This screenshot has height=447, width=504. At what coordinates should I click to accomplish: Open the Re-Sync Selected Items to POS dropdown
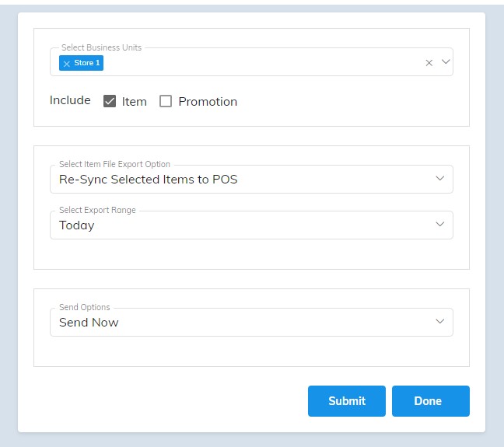coord(251,180)
